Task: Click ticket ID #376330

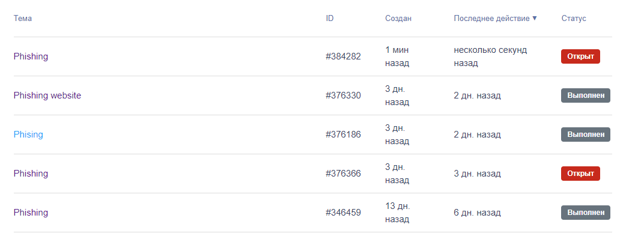Action: click(x=343, y=95)
